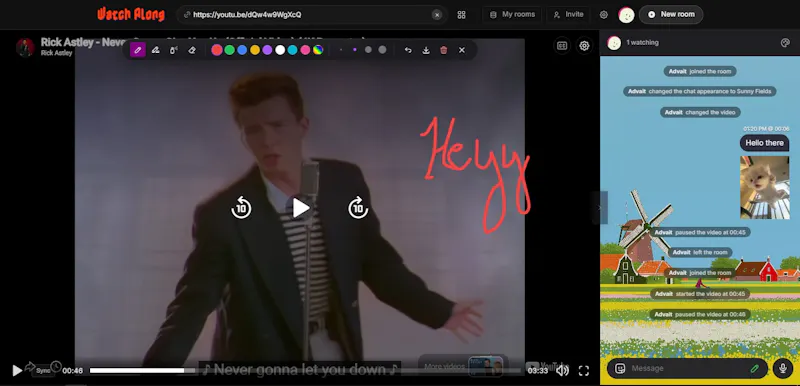This screenshot has width=800, height=386.
Task: Pick the purple drawing color
Action: pyautogui.click(x=267, y=50)
